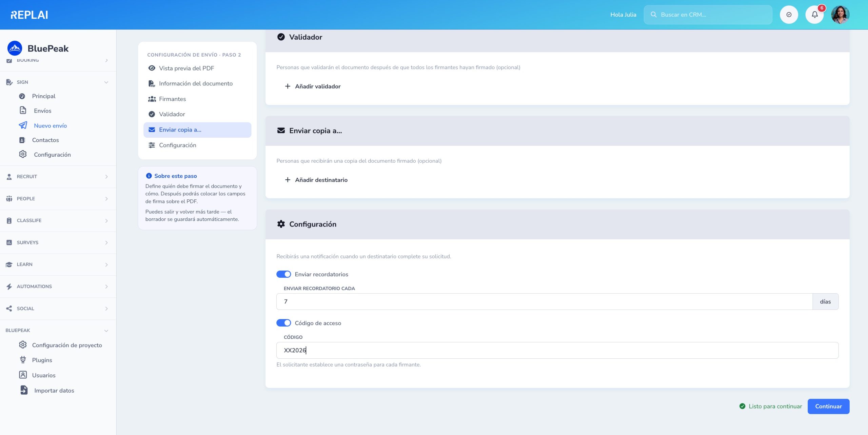
Task: Expand the AUTOMATIONS menu section
Action: tap(58, 286)
